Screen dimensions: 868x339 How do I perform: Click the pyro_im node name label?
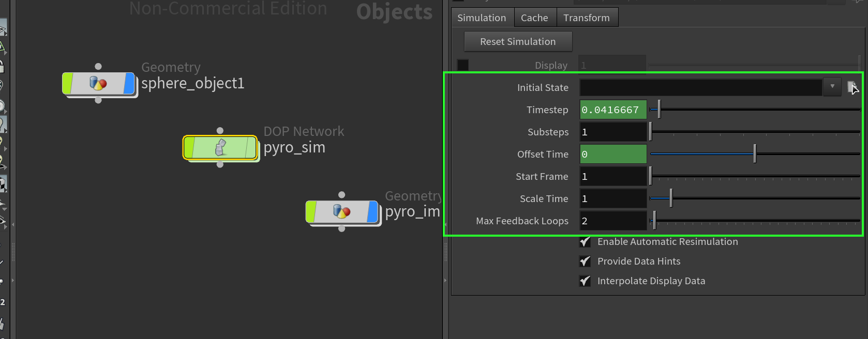point(412,212)
